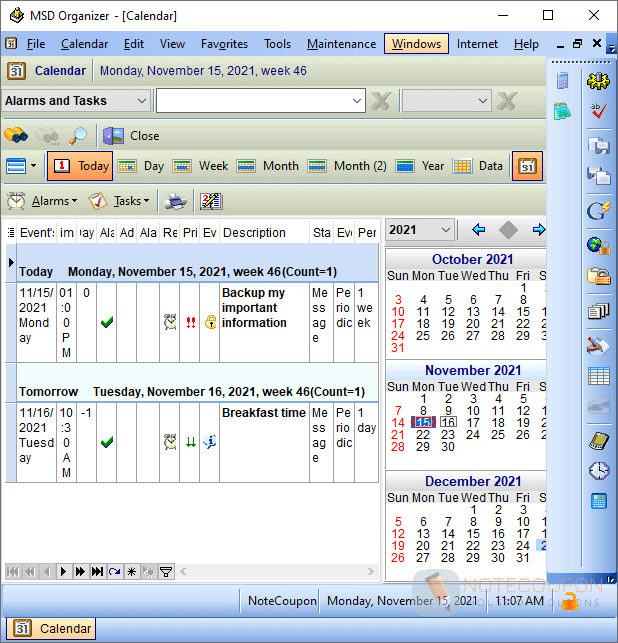Expand the Alarms dropdown arrow
Image resolution: width=618 pixels, height=643 pixels.
[74, 201]
